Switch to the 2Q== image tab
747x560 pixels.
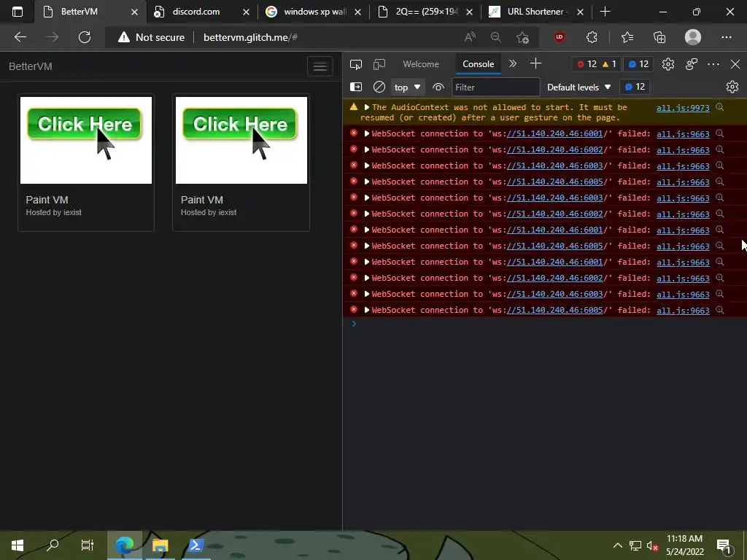[426, 12]
